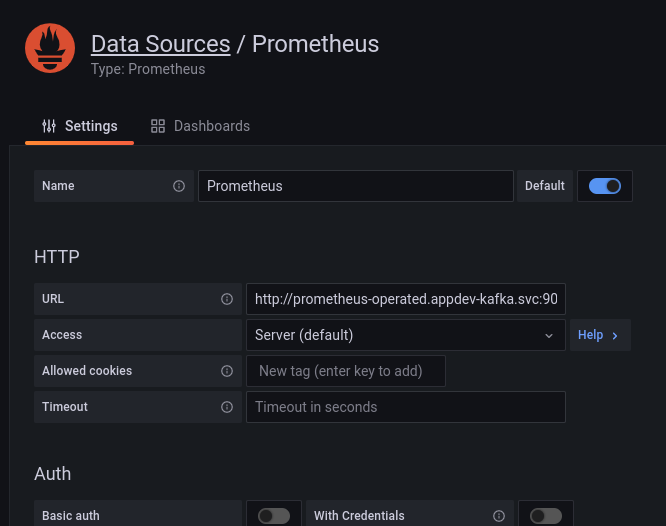
Task: Expand the Help section for Access
Action: tap(598, 335)
